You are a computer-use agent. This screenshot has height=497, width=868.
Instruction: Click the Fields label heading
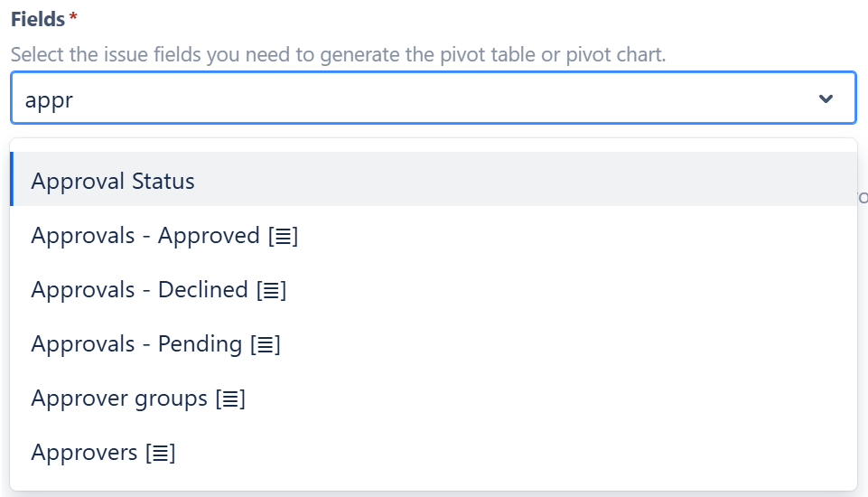point(37,19)
